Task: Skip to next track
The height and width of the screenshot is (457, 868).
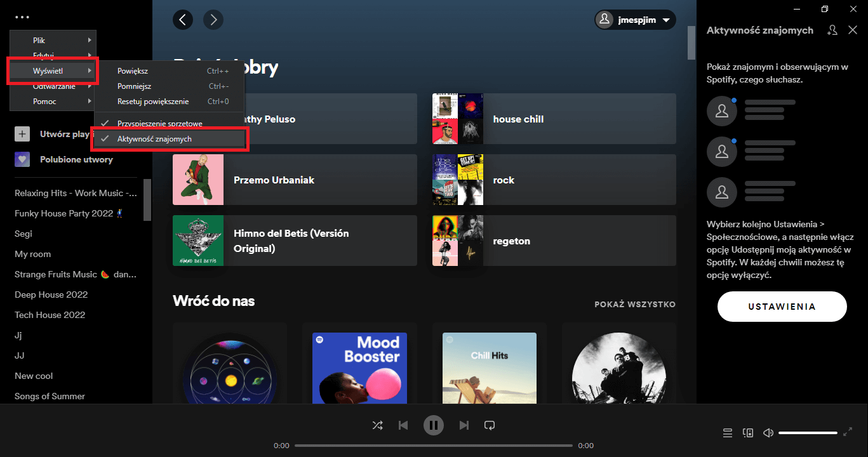Action: [464, 425]
